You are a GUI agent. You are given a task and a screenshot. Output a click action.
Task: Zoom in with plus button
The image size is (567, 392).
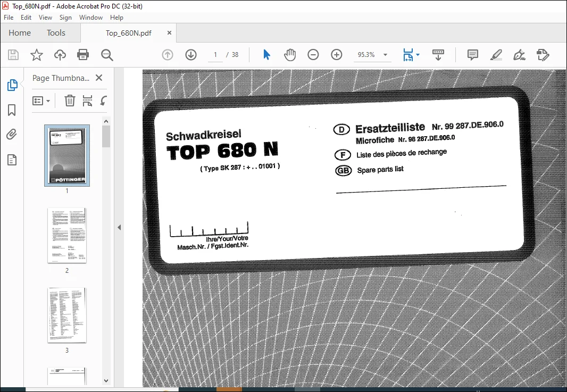coord(337,55)
